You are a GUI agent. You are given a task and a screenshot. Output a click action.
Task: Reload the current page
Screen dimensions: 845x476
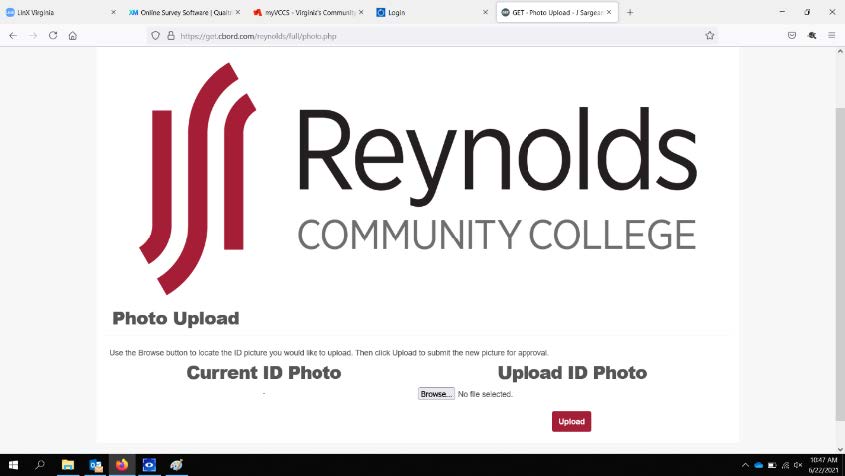click(53, 36)
